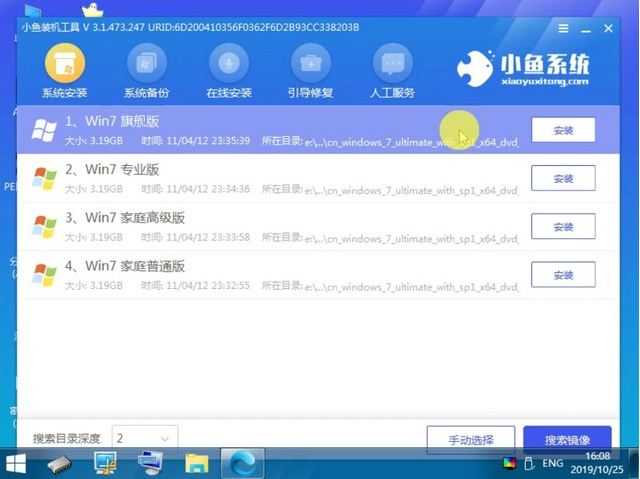Select the 引导修复 tab label

tap(311, 93)
